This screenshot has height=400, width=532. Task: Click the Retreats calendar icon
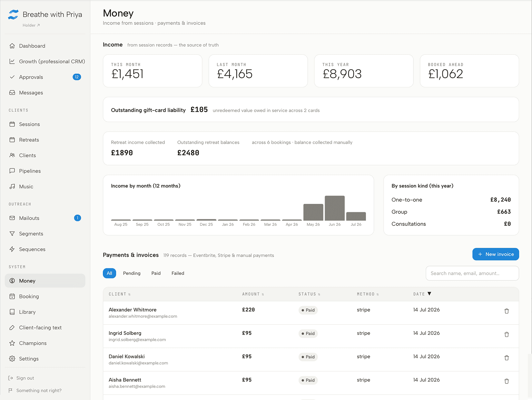[12, 140]
